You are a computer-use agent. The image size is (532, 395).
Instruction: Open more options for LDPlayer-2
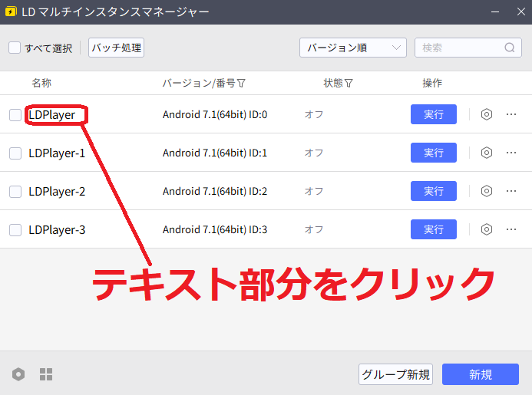(511, 191)
